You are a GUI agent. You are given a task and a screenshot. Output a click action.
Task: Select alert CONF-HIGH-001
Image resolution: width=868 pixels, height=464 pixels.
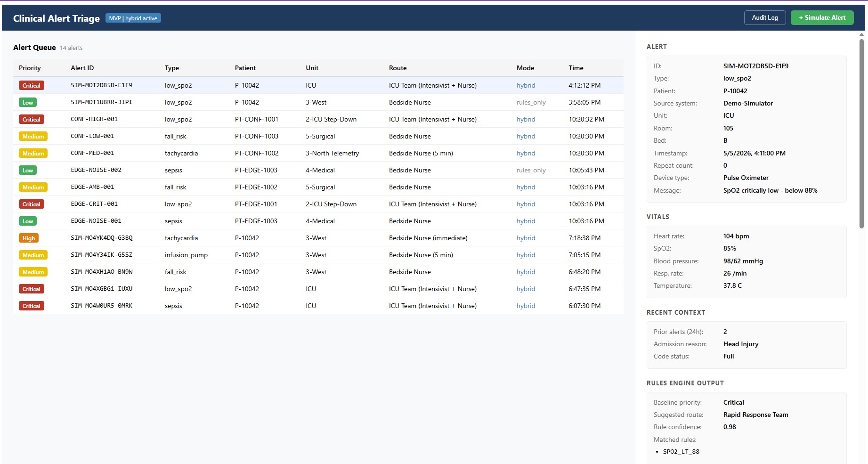pyautogui.click(x=318, y=119)
